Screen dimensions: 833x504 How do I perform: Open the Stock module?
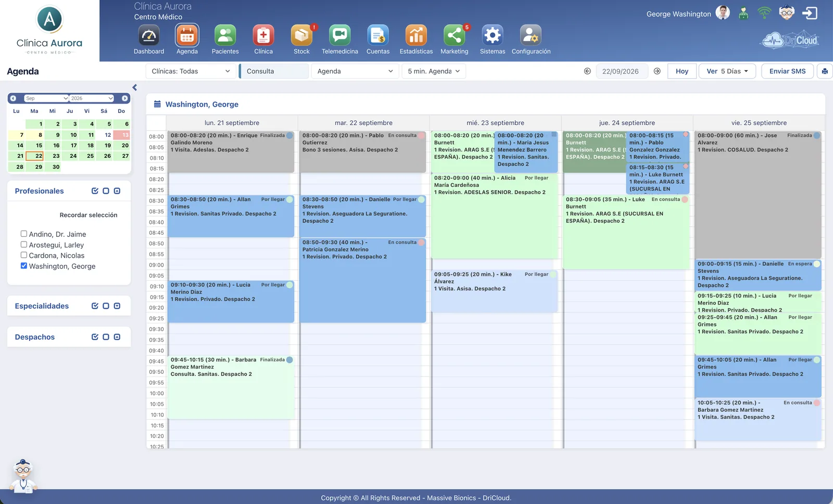pos(301,36)
